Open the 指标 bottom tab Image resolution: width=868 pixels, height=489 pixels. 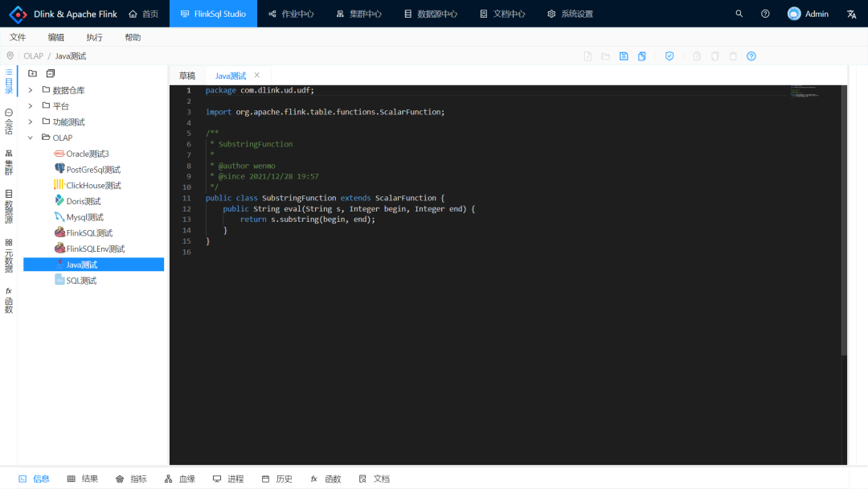point(131,479)
